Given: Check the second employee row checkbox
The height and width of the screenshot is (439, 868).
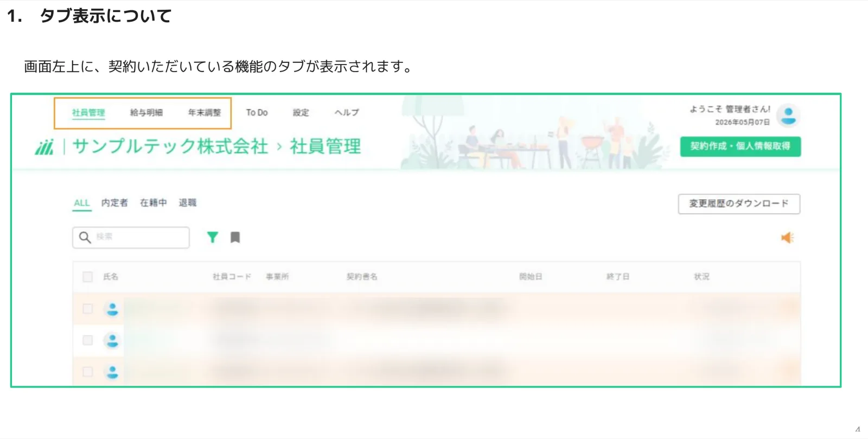Looking at the screenshot, I should tap(87, 340).
